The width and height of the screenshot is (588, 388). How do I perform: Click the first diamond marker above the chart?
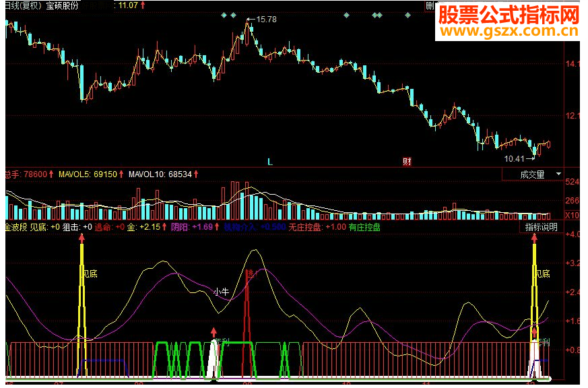(223, 15)
